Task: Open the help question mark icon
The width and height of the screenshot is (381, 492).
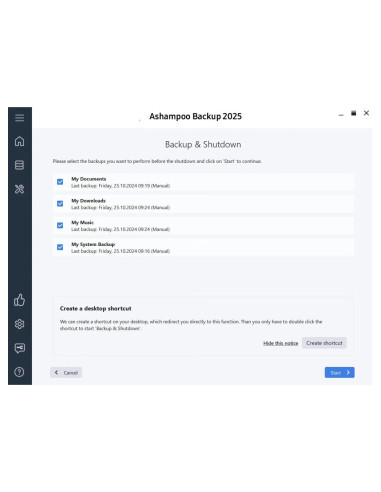Action: click(x=19, y=372)
